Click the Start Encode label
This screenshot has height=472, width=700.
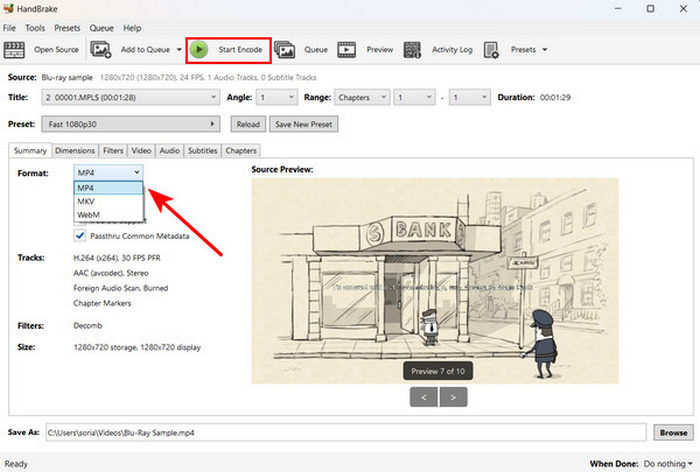[240, 50]
